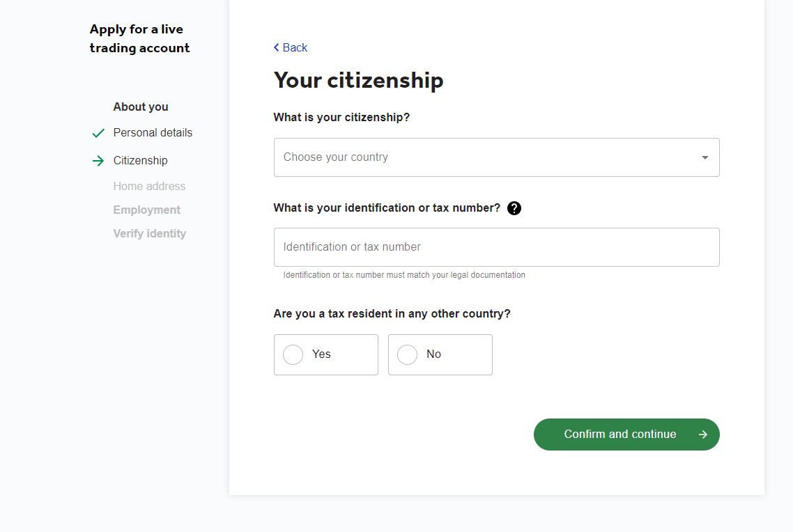Select Home address step in sidebar
This screenshot has width=793, height=532.
[149, 187]
